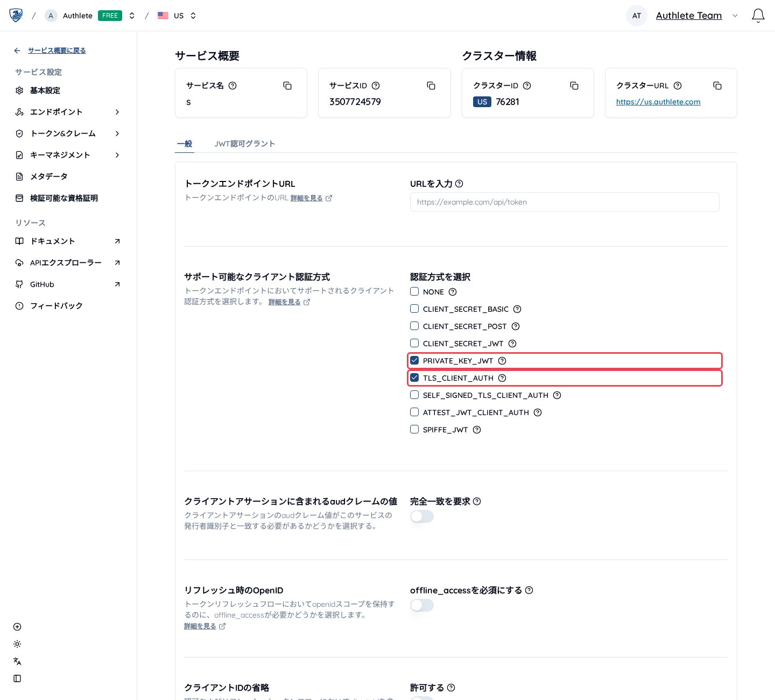Image resolution: width=775 pixels, height=700 pixels.
Task: Open the language translate icon
Action: [x=17, y=661]
